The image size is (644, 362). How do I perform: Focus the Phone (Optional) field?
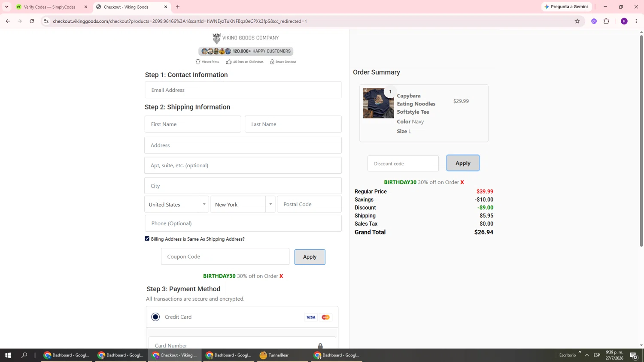pyautogui.click(x=243, y=223)
